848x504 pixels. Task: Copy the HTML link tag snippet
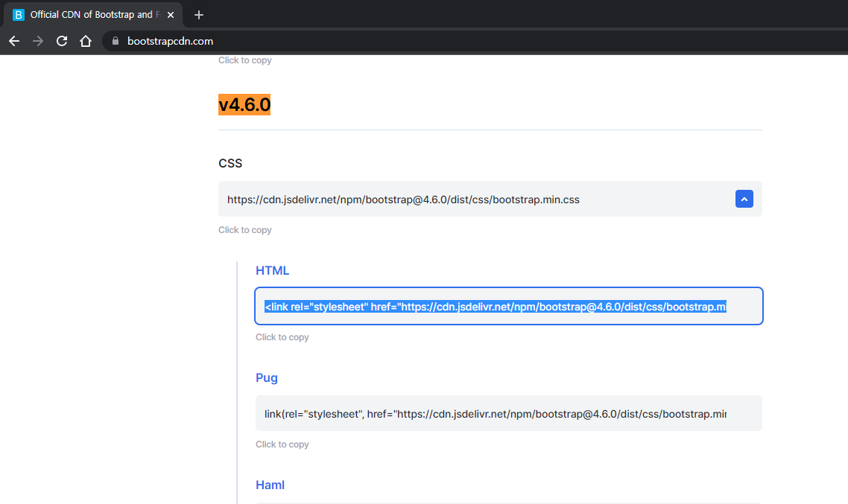(509, 306)
